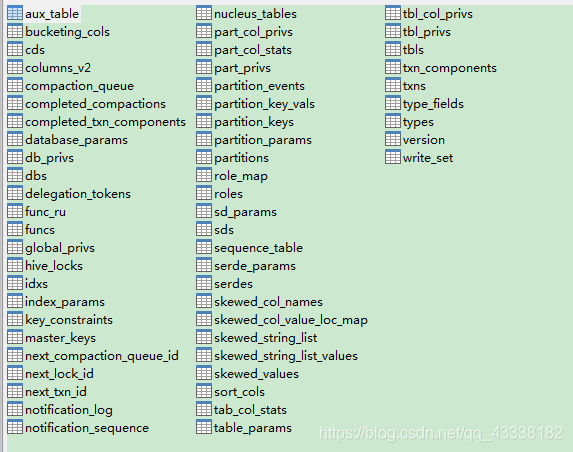Click the table icon next to part_privs
The width and height of the screenshot is (573, 452).
[x=204, y=68]
